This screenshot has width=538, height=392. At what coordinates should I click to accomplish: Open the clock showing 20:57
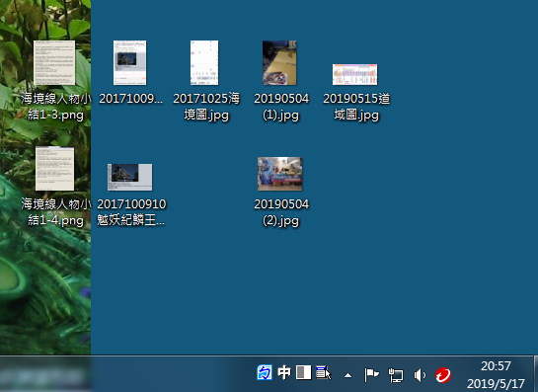(496, 366)
